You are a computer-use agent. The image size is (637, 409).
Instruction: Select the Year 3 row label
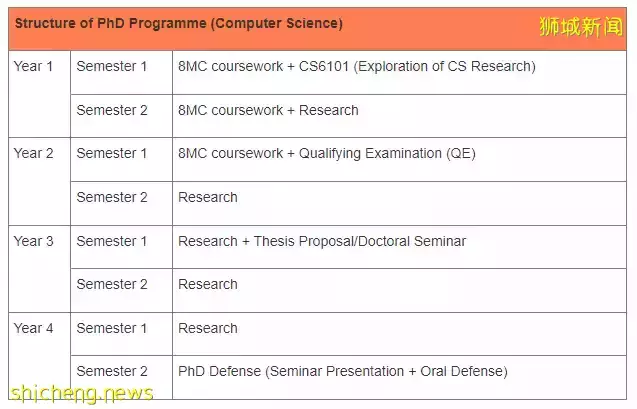pos(33,241)
